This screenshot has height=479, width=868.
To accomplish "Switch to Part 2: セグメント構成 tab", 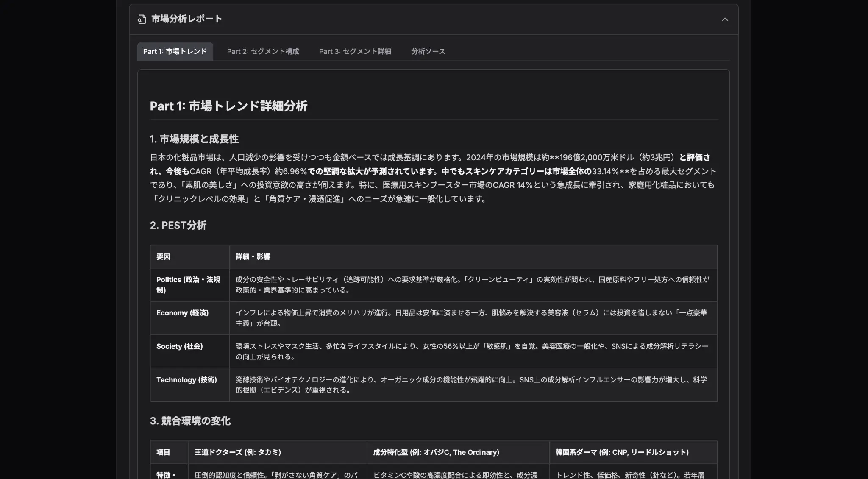I will (263, 51).
